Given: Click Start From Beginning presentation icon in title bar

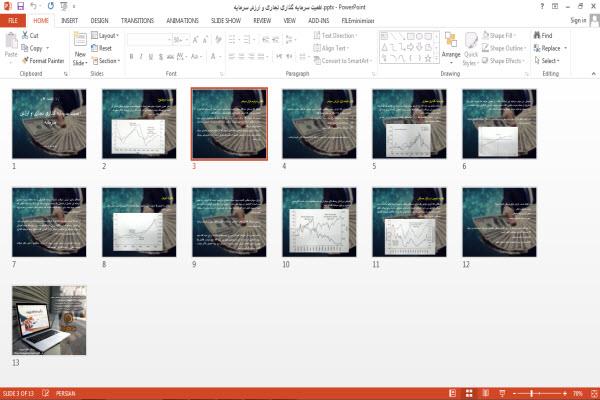Looking at the screenshot, I should coord(64,6).
